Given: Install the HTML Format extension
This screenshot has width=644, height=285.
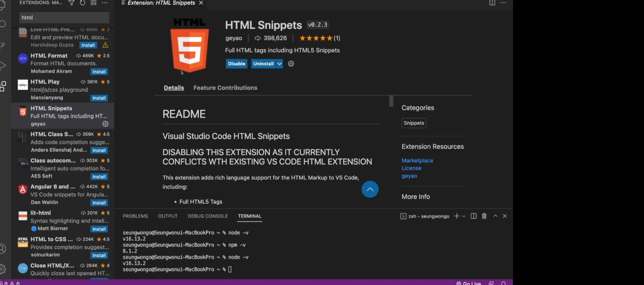Looking at the screenshot, I should point(99,72).
